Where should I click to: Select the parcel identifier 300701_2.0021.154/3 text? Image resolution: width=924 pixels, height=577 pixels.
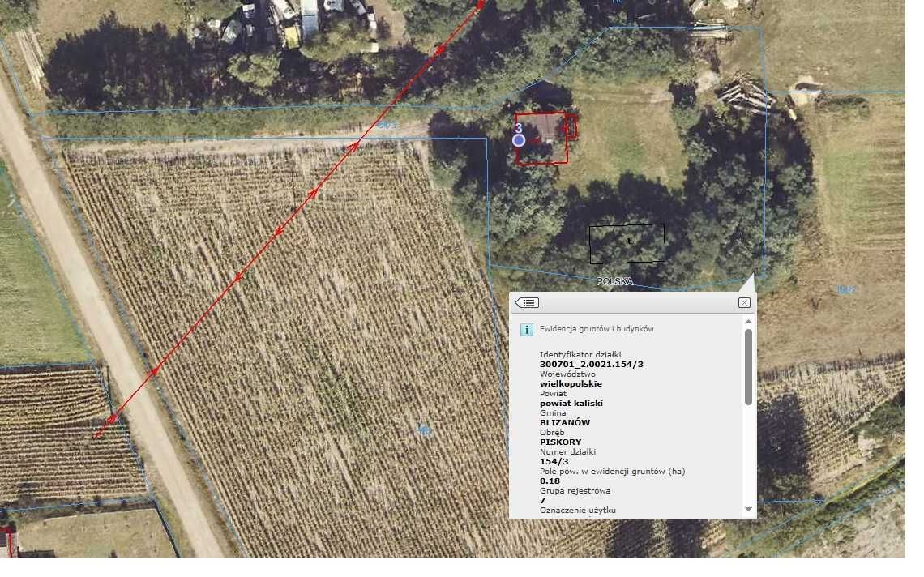point(591,364)
